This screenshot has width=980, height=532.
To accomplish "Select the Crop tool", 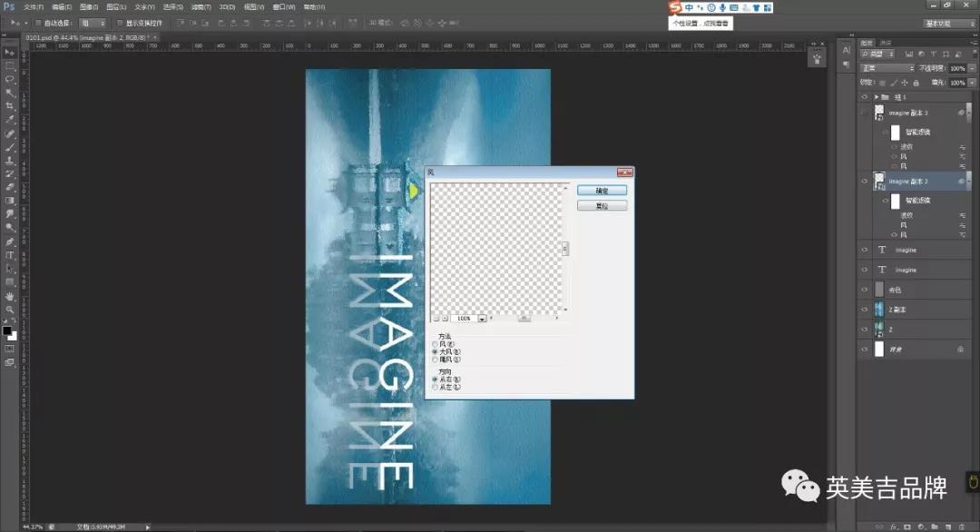I will point(9,106).
